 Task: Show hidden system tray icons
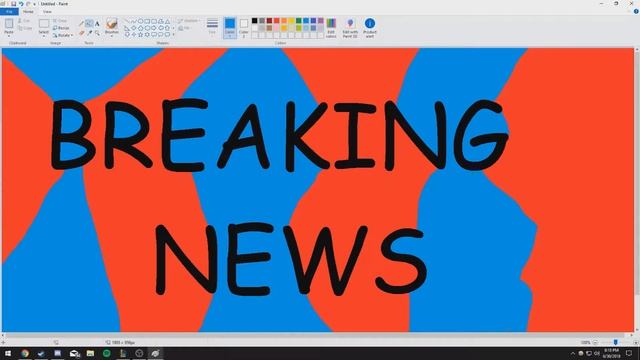573,353
